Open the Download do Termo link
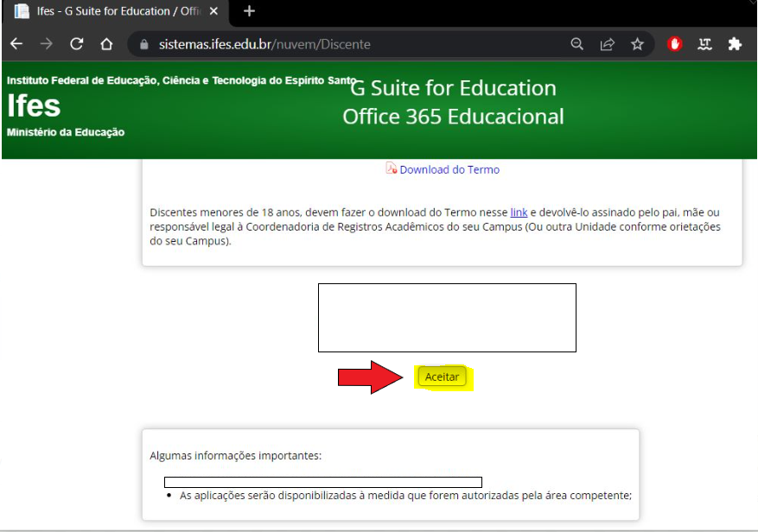Viewport: 758px width, 532px height. pos(449,170)
